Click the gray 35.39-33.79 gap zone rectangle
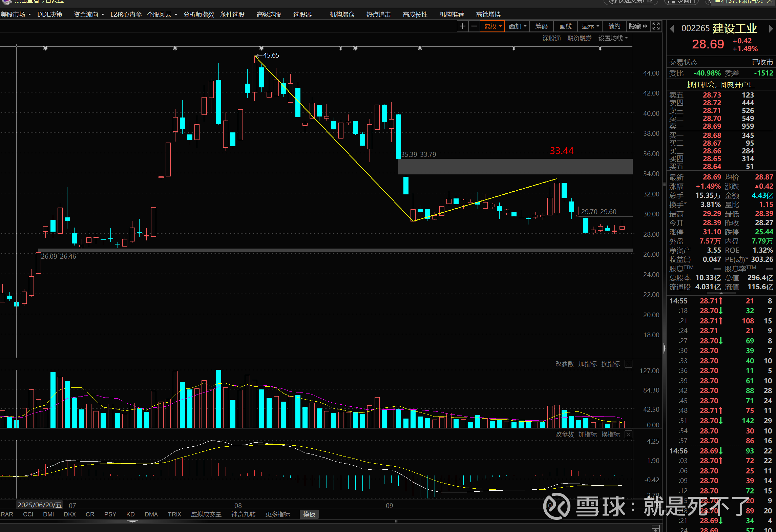 tap(515, 167)
